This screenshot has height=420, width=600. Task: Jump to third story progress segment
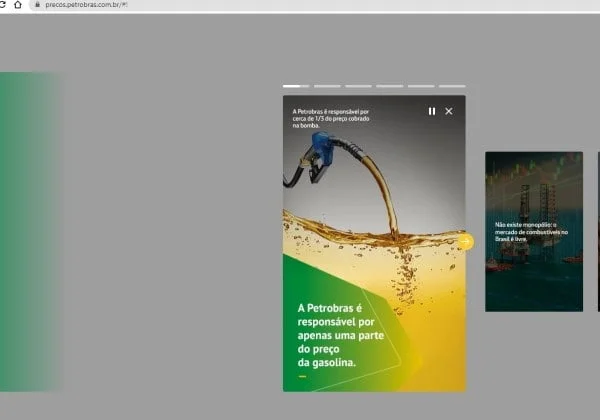(358, 86)
